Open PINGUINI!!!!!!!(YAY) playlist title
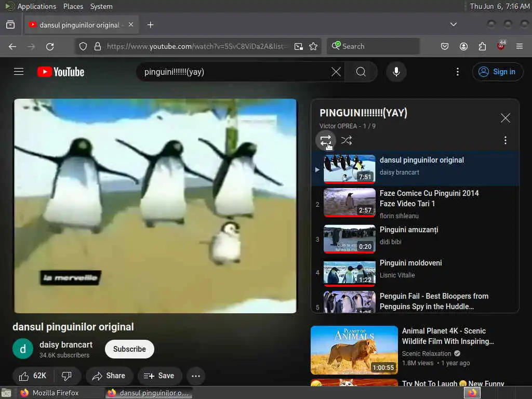Viewport: 532px width, 399px height. [363, 113]
